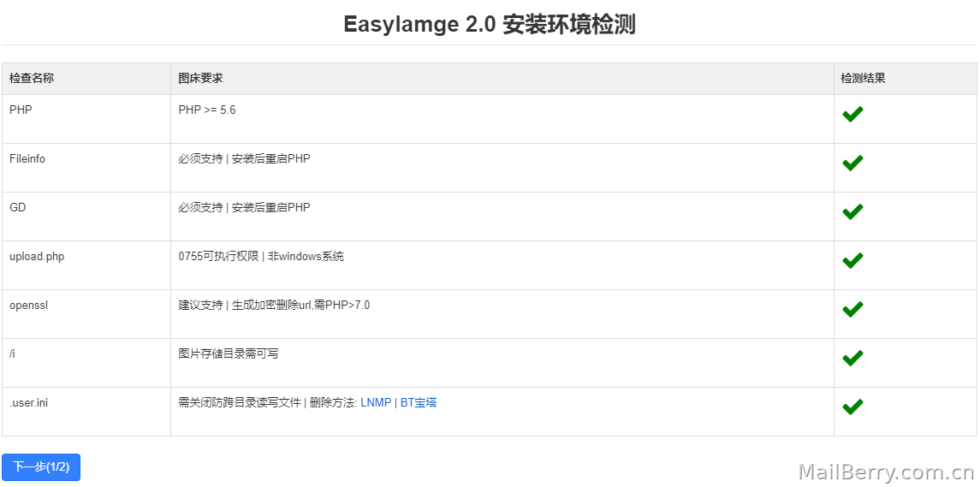This screenshot has height=487, width=980.
Task: Click the PHP >= 5.6 requirement text
Action: [207, 110]
